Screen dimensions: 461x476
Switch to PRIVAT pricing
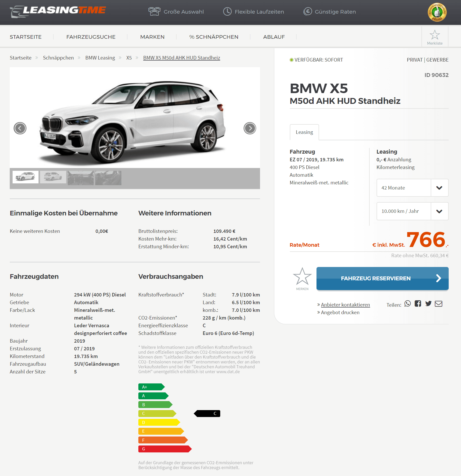[415, 60]
